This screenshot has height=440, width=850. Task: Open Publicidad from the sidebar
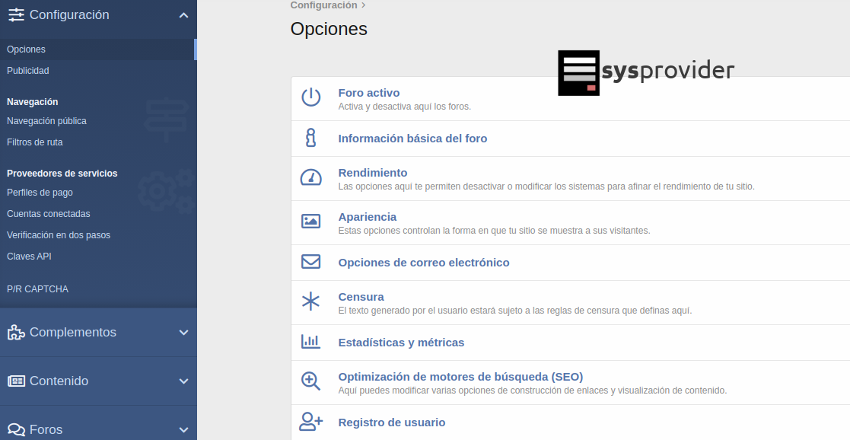tap(28, 71)
